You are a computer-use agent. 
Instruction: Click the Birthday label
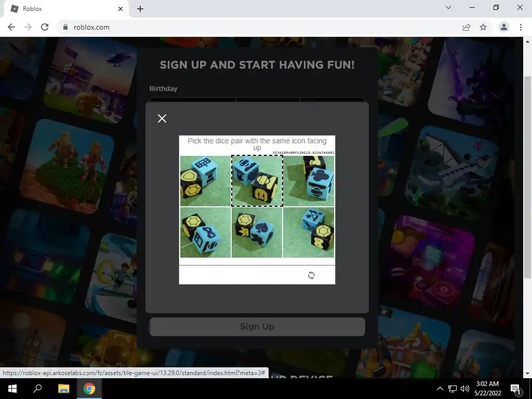pyautogui.click(x=163, y=88)
